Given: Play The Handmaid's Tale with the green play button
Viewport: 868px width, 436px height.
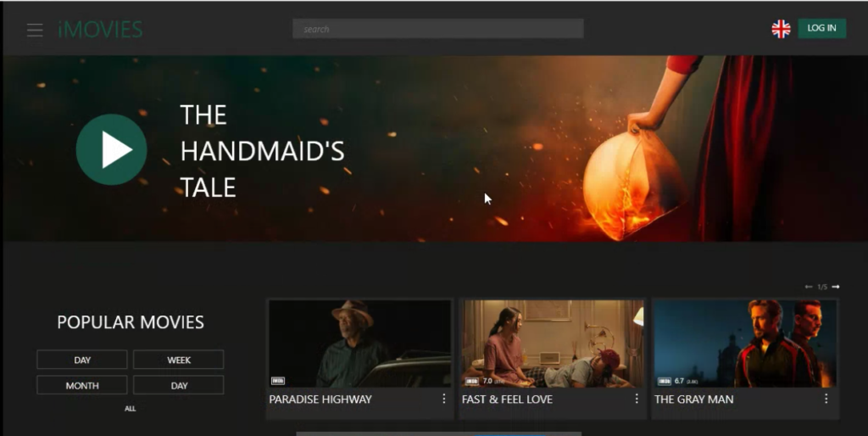Looking at the screenshot, I should pyautogui.click(x=112, y=150).
